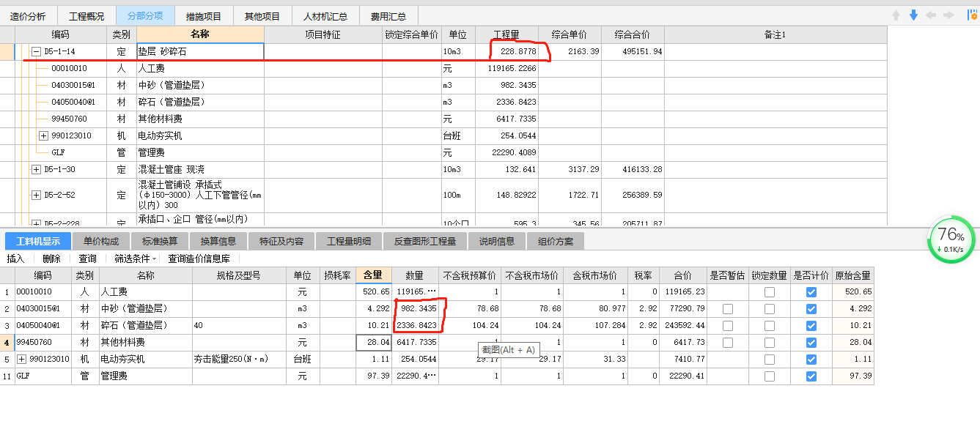Click the blue move-down arrow icon
The height and width of the screenshot is (424, 980).
coord(913,15)
